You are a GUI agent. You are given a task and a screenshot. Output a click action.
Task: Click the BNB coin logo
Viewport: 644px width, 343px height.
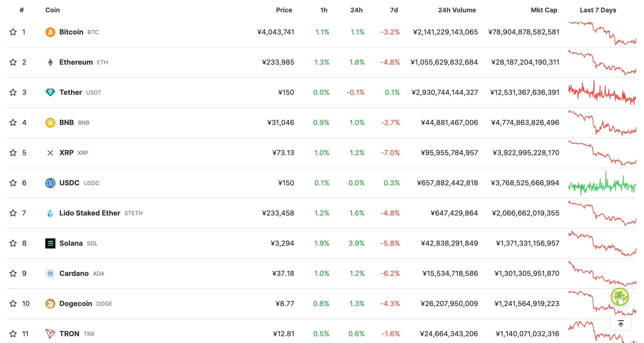click(50, 123)
